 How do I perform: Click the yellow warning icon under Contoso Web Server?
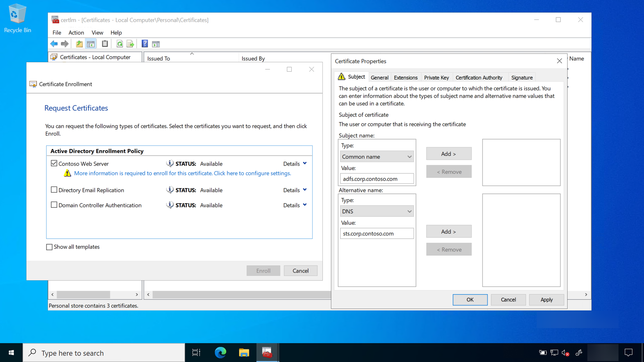click(67, 173)
